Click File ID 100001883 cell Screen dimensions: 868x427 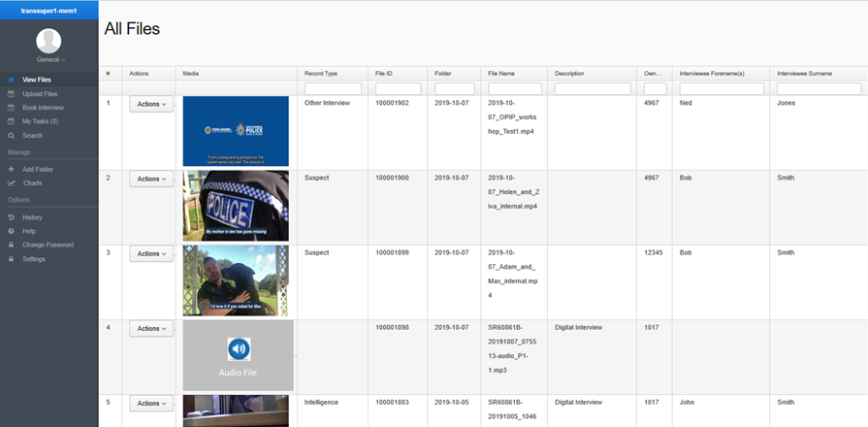tap(392, 402)
